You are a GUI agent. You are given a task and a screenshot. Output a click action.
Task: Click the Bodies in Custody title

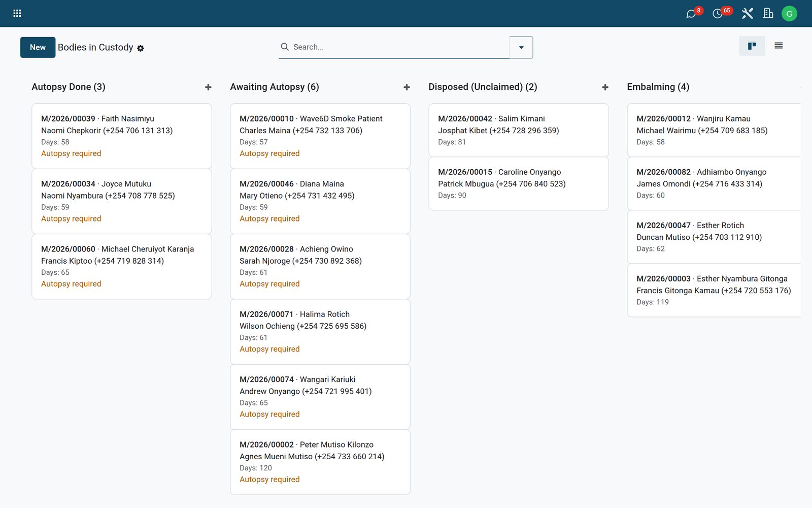(95, 47)
